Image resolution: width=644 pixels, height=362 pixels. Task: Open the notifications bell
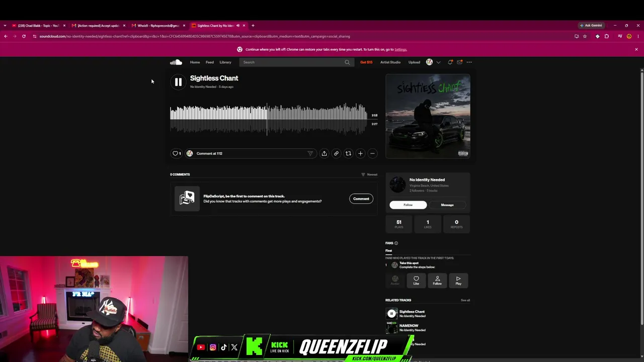point(450,62)
